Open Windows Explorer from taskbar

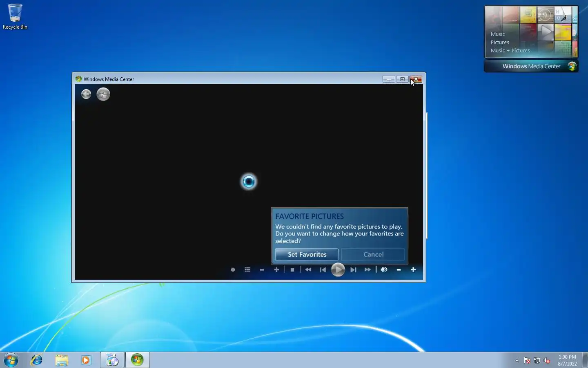[62, 360]
